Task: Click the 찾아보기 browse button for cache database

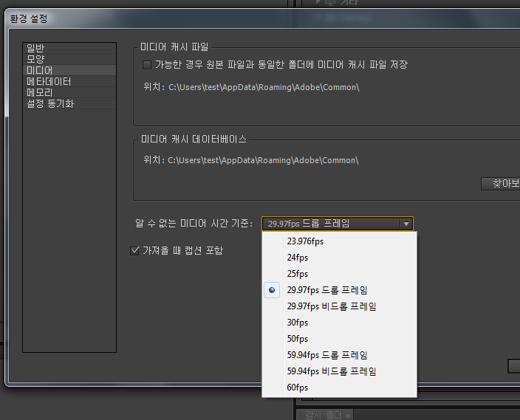Action: click(501, 184)
